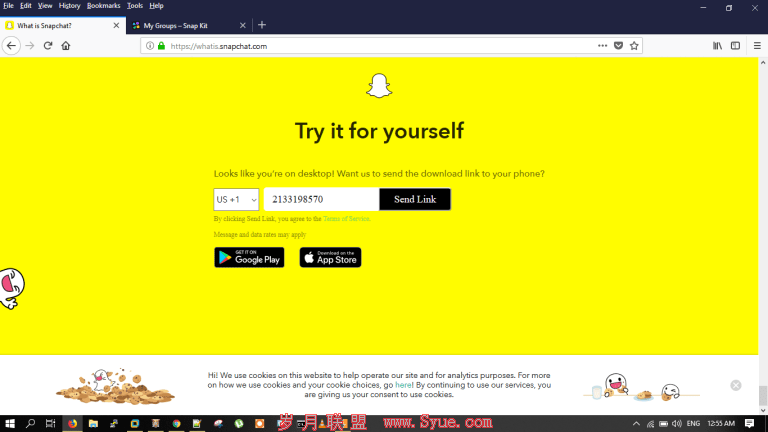The image size is (768, 432).
Task: Switch to My Groups – Snap Kit tab
Action: [x=189, y=25]
